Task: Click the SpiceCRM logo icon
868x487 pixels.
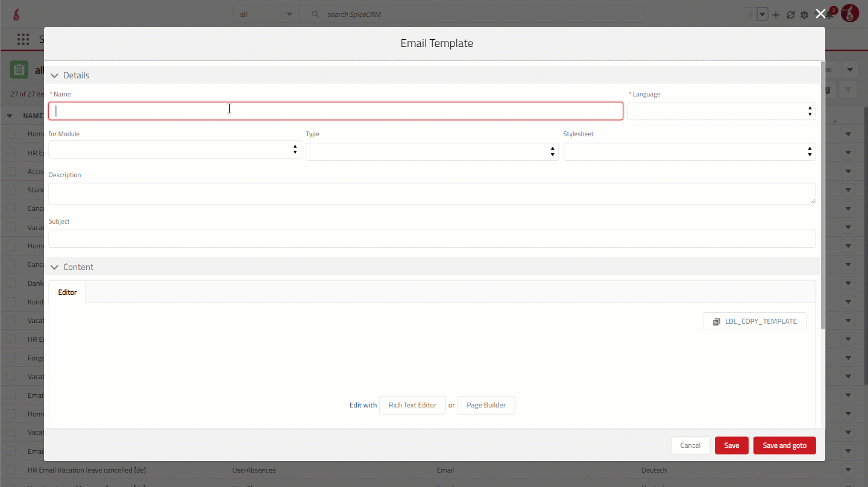Action: click(16, 14)
